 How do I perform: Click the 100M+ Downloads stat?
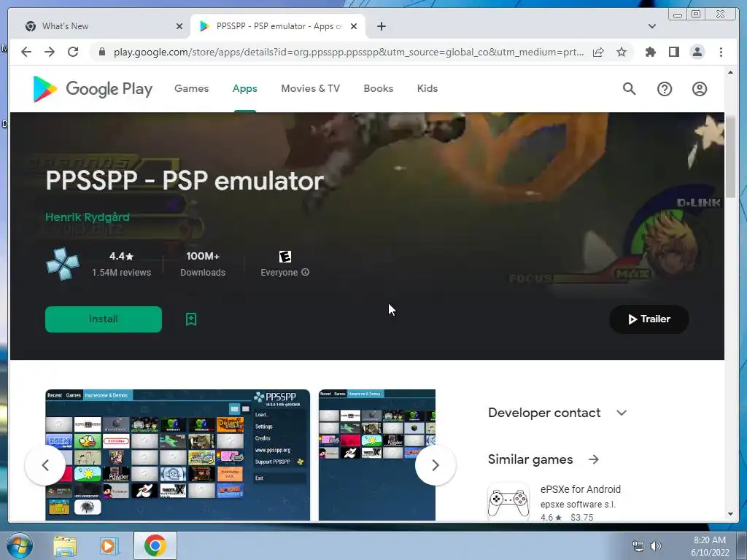click(x=203, y=264)
